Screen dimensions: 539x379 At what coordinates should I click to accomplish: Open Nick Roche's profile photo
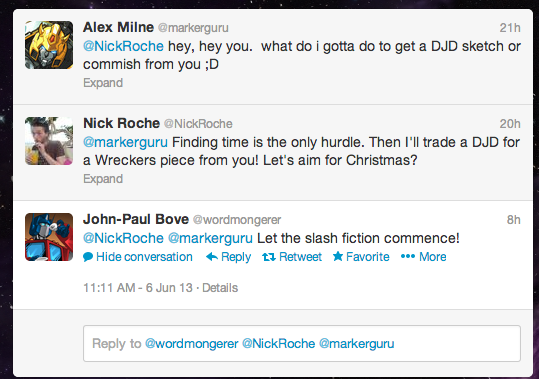tap(49, 141)
